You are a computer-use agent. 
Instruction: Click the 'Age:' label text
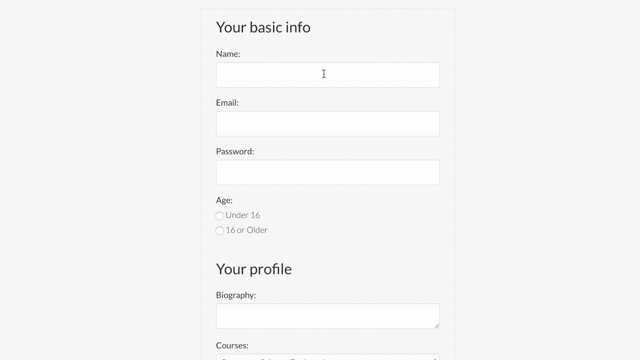[x=224, y=200]
